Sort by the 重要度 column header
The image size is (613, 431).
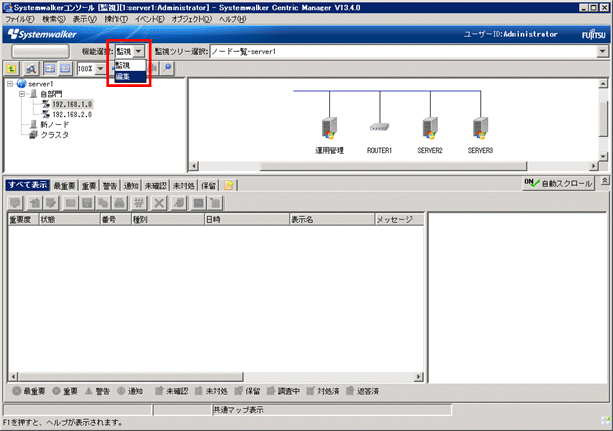[23, 219]
